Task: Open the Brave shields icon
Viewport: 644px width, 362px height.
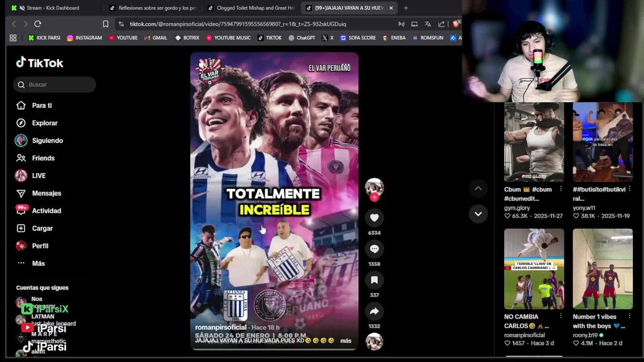Action: (456, 24)
